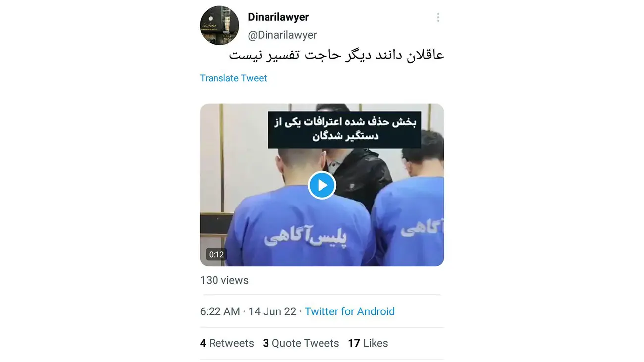Click the Dinarilawyer display name
The height and width of the screenshot is (362, 644).
[278, 17]
